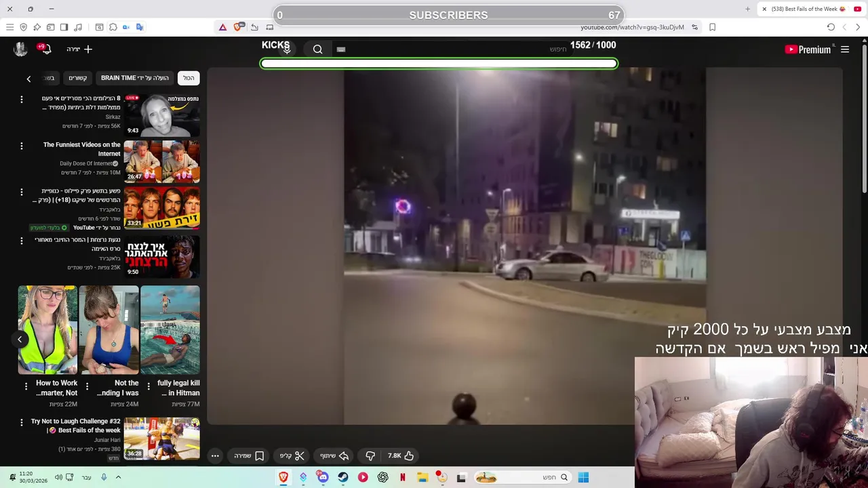Click the Google Translate extension icon
This screenshot has height=488, width=868.
click(x=140, y=27)
